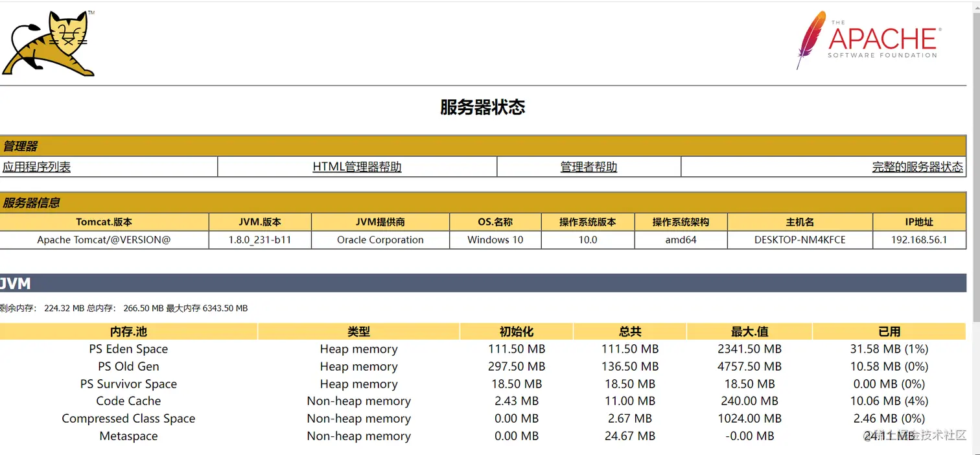Click the Compressed Class Space row name

pos(128,419)
